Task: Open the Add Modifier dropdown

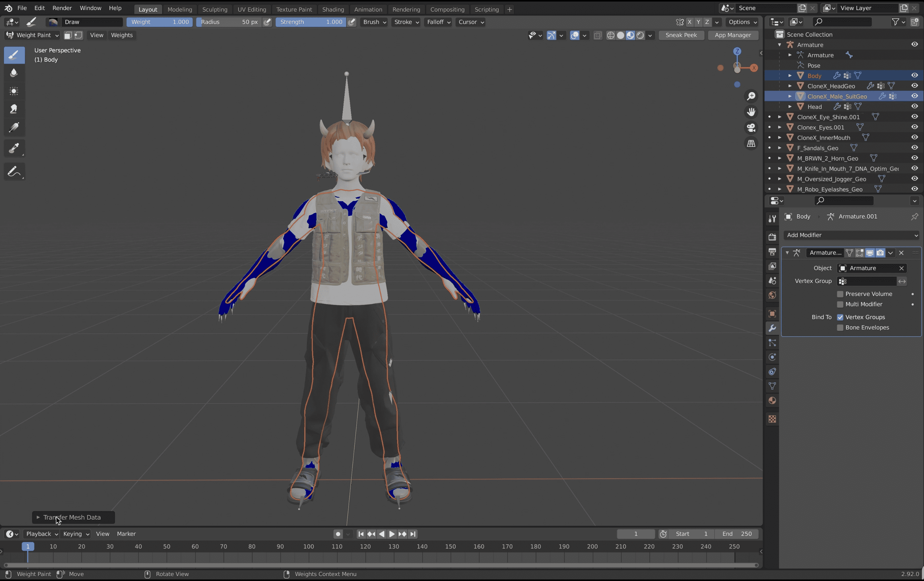Action: coord(851,235)
